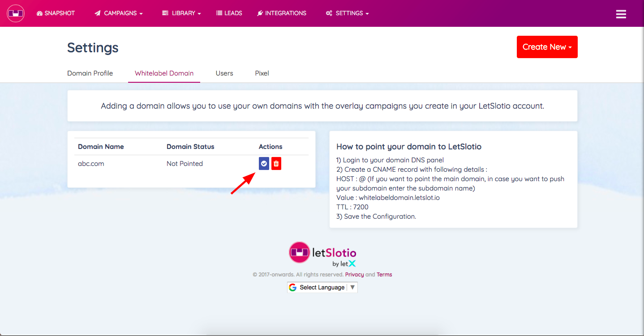The height and width of the screenshot is (336, 644).
Task: Click the Settings page heading
Action: coord(93,47)
